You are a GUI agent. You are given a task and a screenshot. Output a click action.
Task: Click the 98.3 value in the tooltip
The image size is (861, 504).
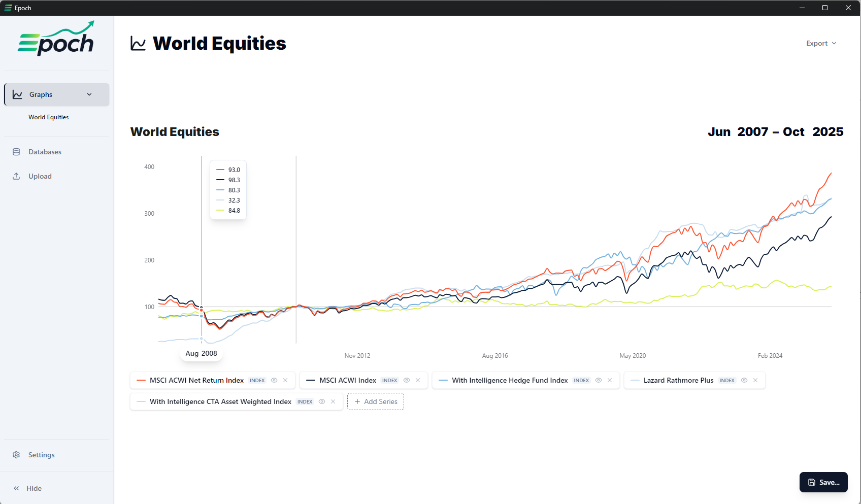(x=234, y=180)
